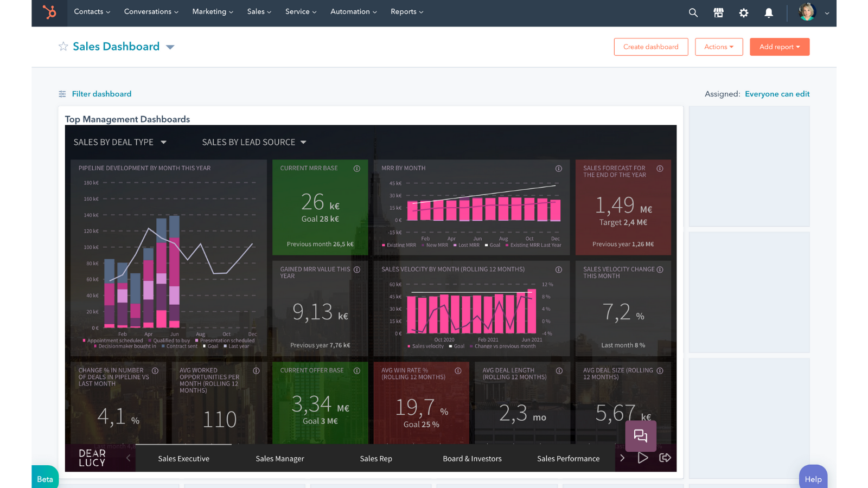This screenshot has width=868, height=488.
Task: View info tooltip on Current MRR Base card
Action: tap(358, 169)
